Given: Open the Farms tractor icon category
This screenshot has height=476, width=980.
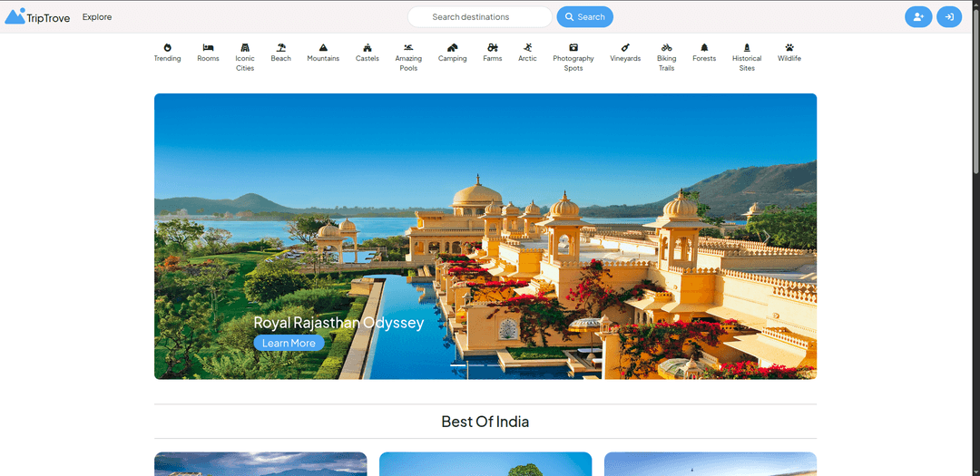Looking at the screenshot, I should click(492, 52).
